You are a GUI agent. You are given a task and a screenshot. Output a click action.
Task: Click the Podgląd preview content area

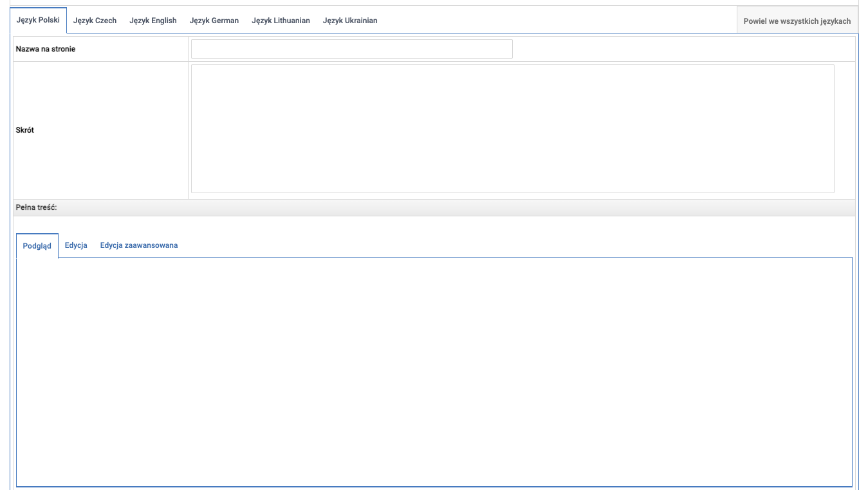pos(434,370)
